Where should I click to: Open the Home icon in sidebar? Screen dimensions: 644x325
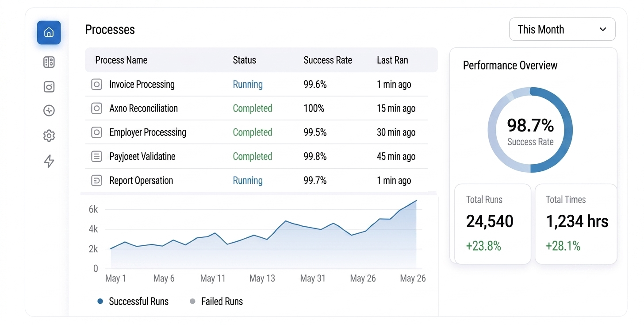coord(49,32)
